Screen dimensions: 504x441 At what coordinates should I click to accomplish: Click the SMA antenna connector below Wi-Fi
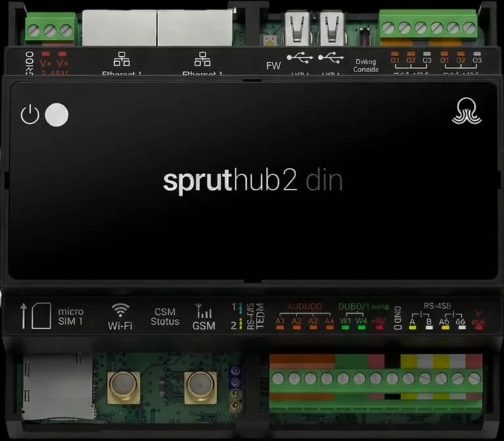point(124,388)
